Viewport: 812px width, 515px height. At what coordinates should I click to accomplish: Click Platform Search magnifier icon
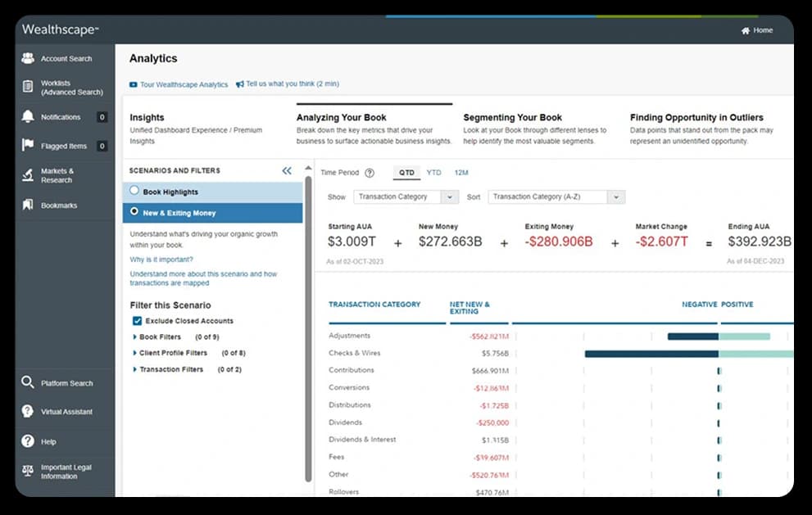28,382
